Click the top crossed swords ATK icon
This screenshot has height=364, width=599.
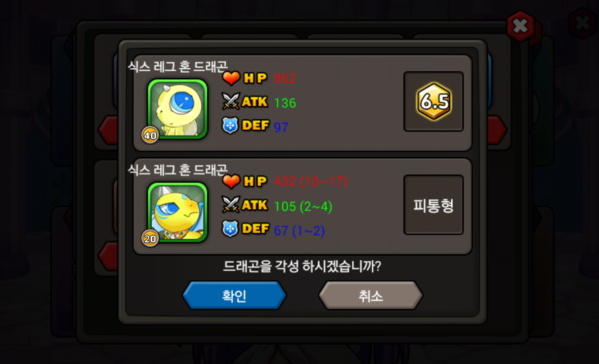pyautogui.click(x=231, y=102)
